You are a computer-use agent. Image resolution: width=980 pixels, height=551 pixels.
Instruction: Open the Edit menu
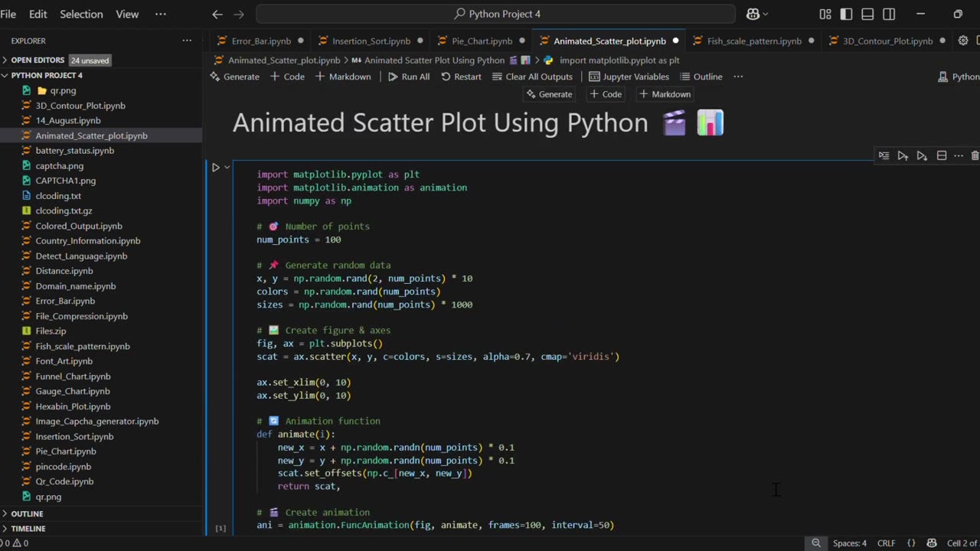[x=38, y=14]
